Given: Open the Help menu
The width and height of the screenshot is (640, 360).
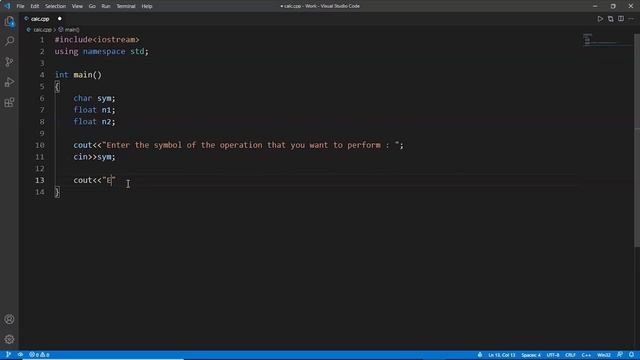Looking at the screenshot, I should [x=147, y=6].
